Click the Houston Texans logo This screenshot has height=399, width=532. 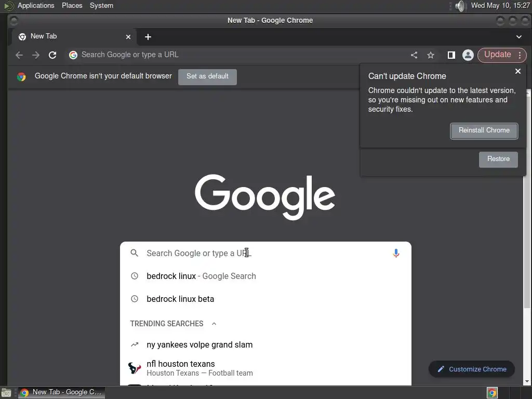coord(135,368)
